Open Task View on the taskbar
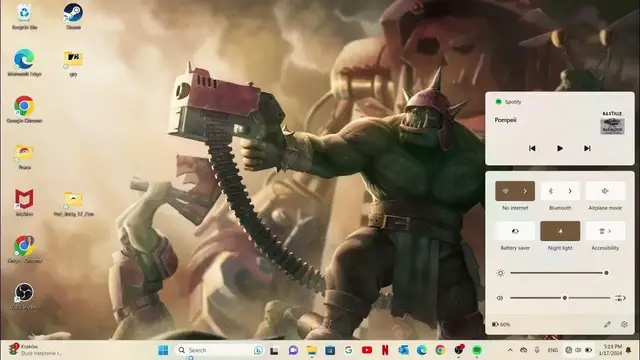The width and height of the screenshot is (640, 360). click(x=274, y=350)
